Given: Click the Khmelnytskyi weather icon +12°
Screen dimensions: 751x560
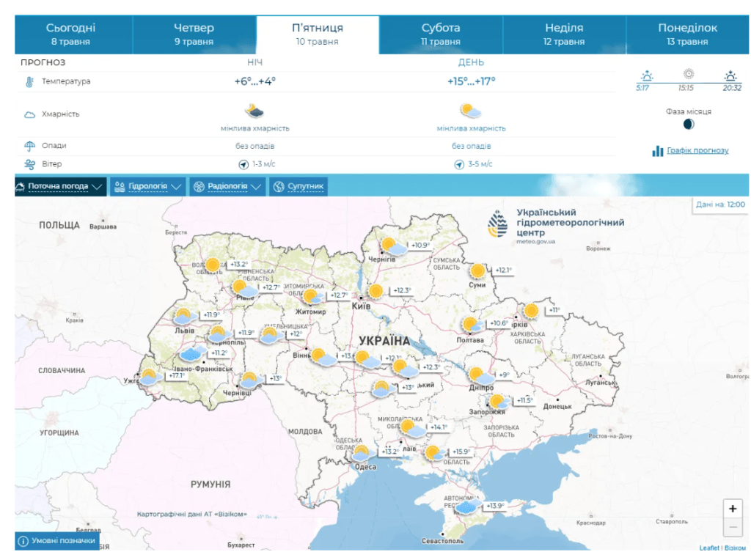Looking at the screenshot, I should 271,334.
